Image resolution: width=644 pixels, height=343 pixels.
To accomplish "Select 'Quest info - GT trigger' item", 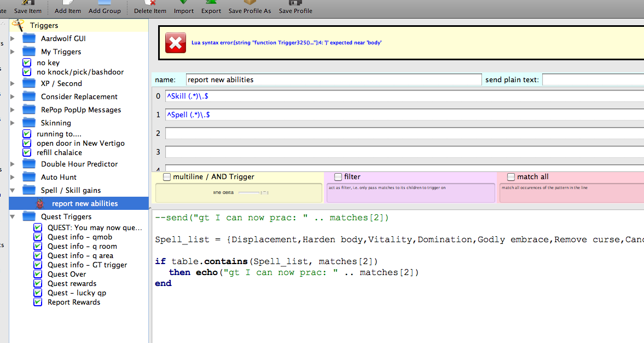I will 87,265.
